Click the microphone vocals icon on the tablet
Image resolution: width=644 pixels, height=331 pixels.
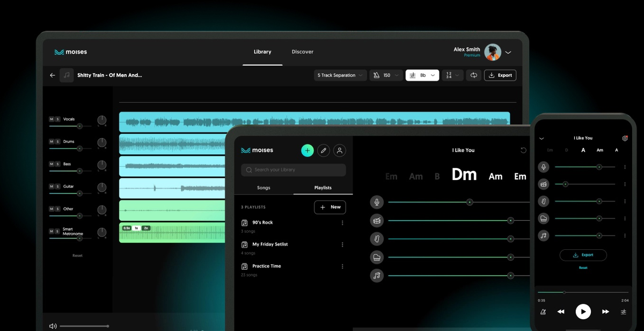377,202
